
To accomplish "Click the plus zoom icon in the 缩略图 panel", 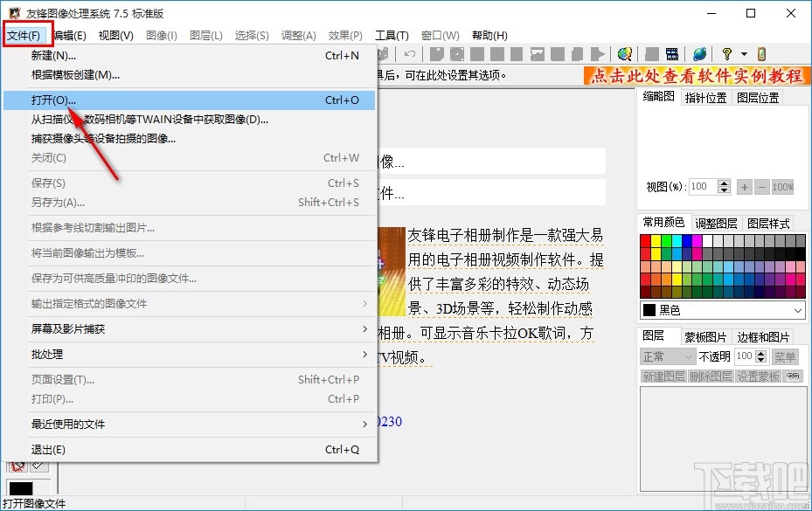I will click(x=744, y=186).
